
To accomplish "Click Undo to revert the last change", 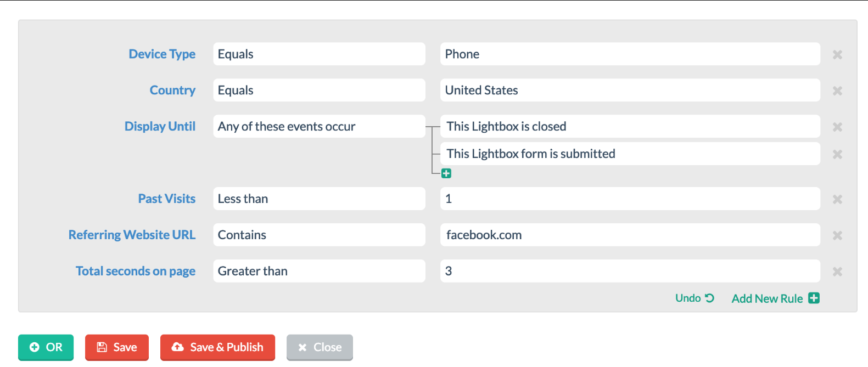I will coord(695,298).
